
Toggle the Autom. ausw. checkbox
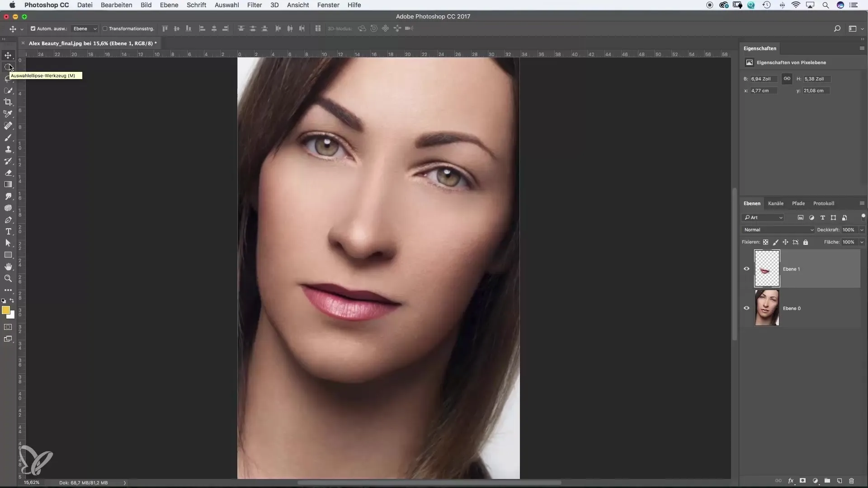(x=33, y=28)
